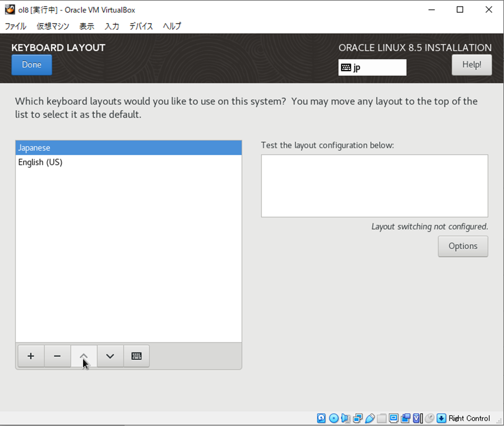
Task: Click the CPU virtualization status icon
Action: (417, 418)
